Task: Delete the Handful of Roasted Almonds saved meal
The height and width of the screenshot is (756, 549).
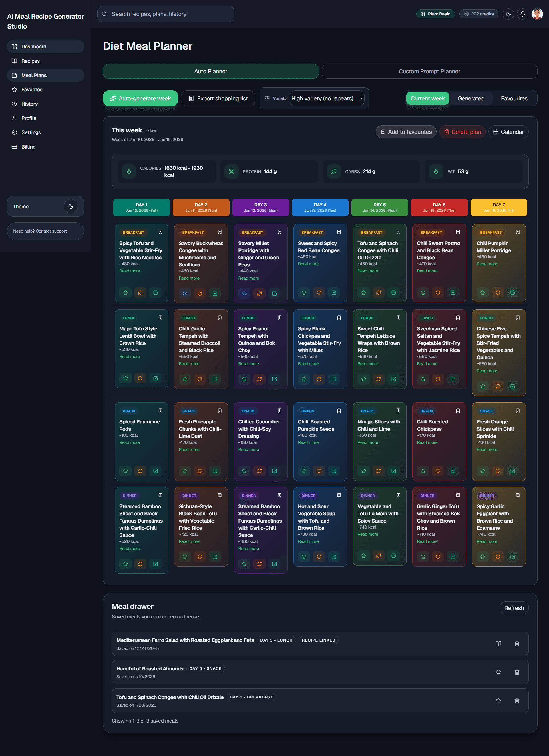Action: coord(517,672)
